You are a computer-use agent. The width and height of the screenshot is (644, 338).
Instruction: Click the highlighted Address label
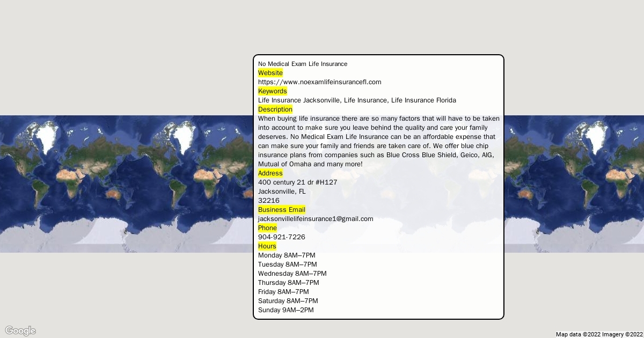click(270, 173)
